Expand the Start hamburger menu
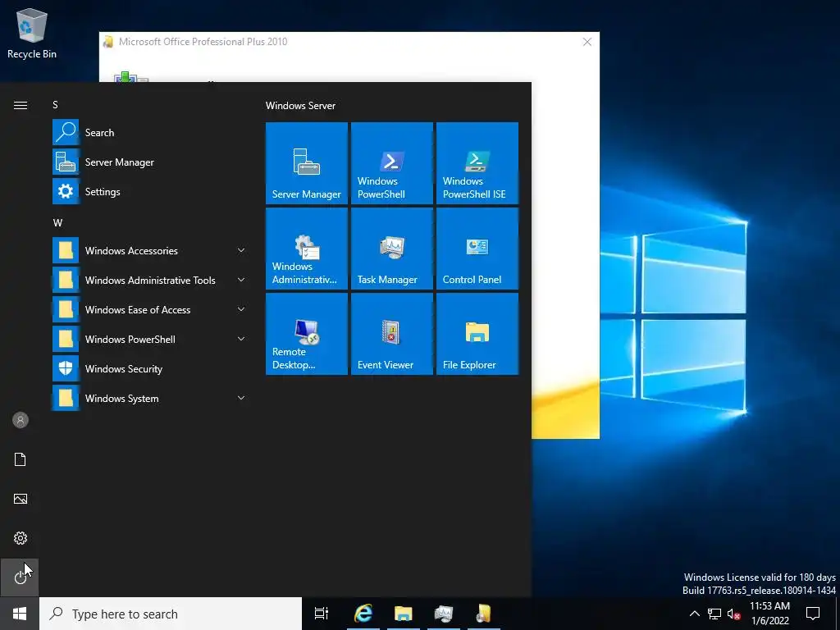 tap(20, 105)
